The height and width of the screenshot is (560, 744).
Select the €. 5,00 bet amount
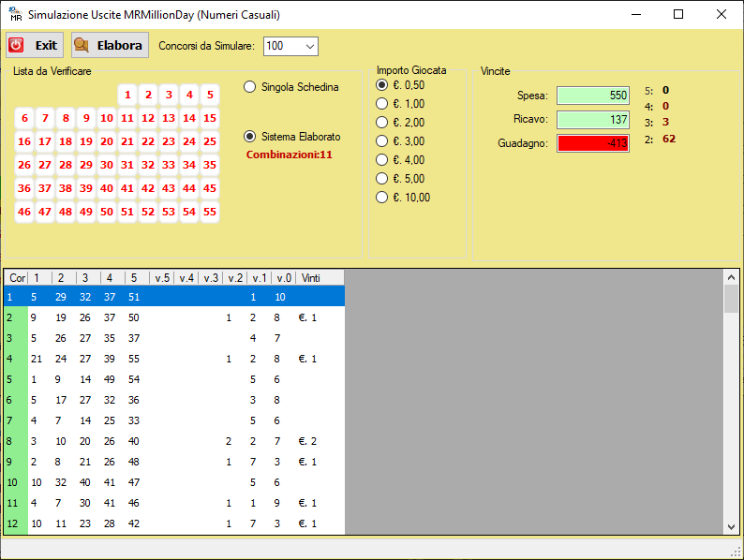pyautogui.click(x=400, y=178)
